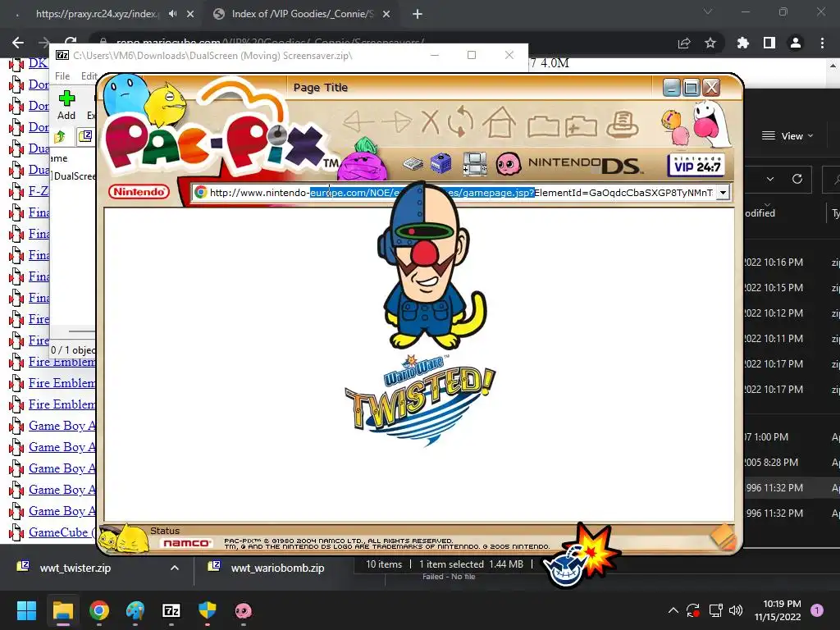Click the wwt_wariobomb.zip download item
Image resolution: width=840 pixels, height=630 pixels.
pos(277,568)
